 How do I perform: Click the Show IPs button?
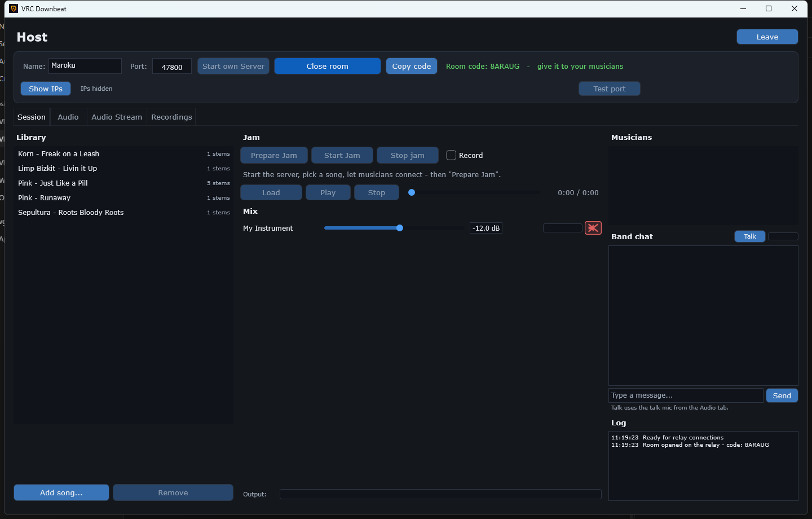tap(46, 89)
